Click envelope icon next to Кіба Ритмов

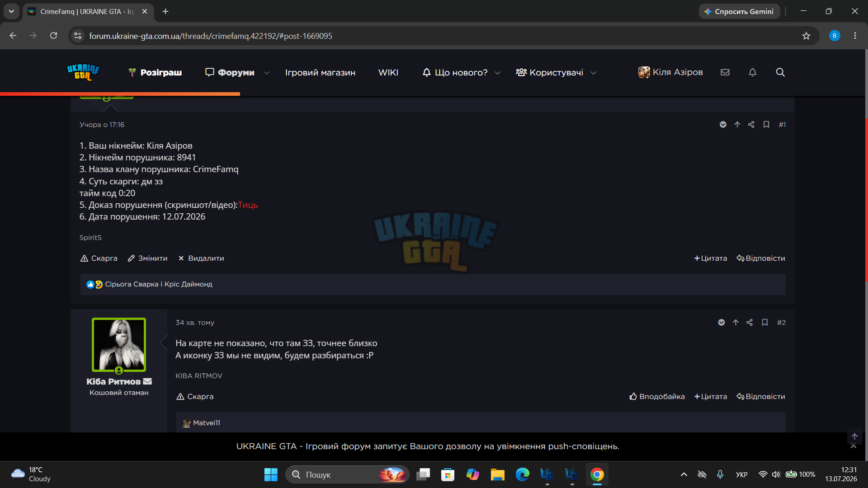click(x=147, y=381)
